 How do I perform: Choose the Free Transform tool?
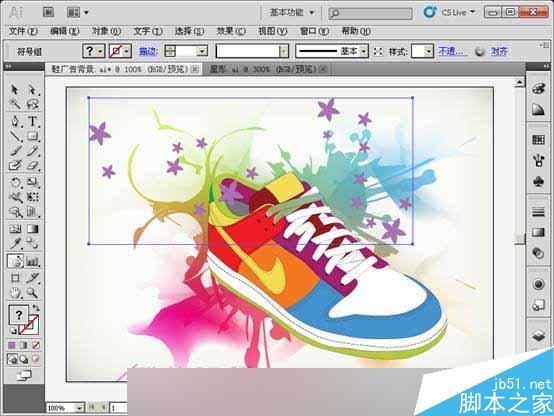coord(32,197)
